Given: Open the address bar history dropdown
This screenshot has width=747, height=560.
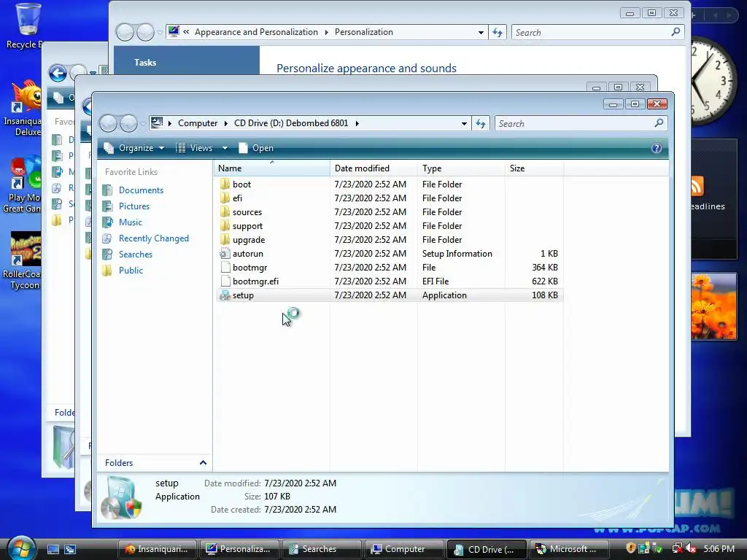Looking at the screenshot, I should (464, 124).
